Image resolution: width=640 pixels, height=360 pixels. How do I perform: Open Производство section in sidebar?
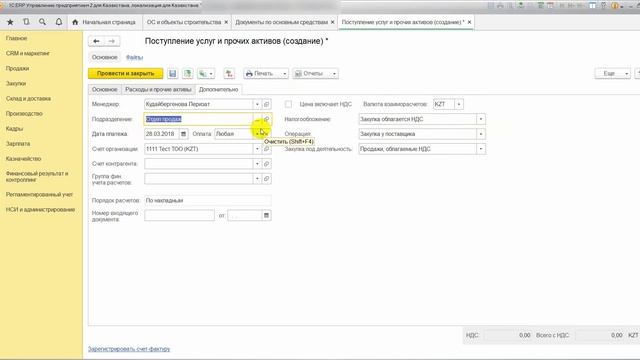(24, 113)
